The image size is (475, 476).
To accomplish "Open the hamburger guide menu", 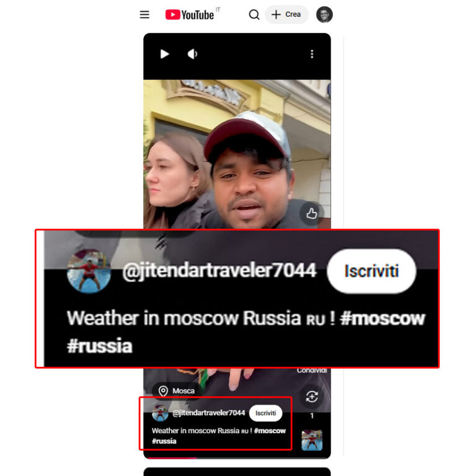I will 144,15.
